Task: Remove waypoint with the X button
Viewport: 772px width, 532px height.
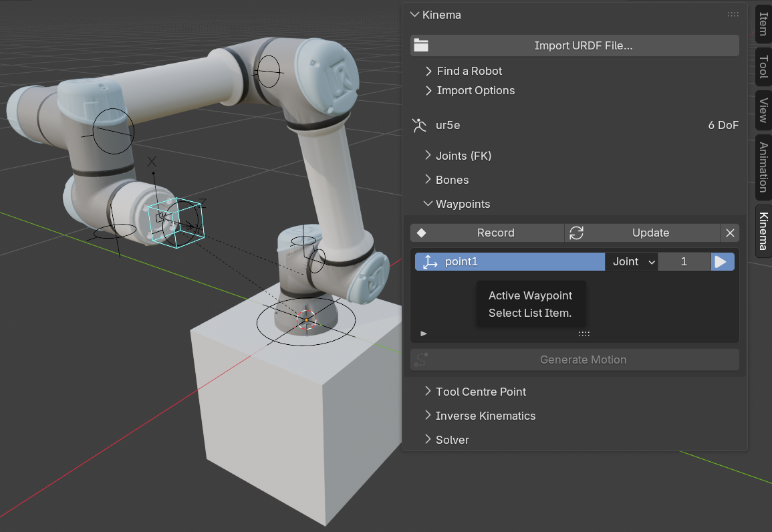Action: click(x=730, y=233)
